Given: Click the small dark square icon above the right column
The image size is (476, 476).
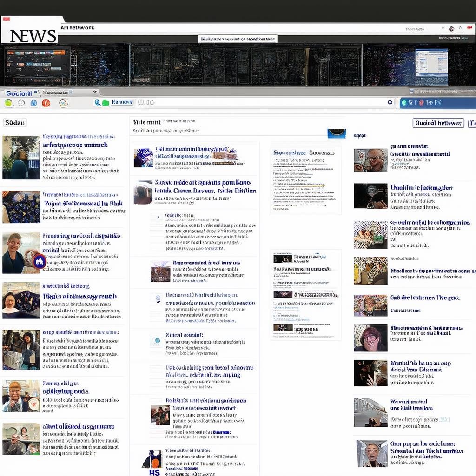Looking at the screenshot, I should [x=336, y=133].
